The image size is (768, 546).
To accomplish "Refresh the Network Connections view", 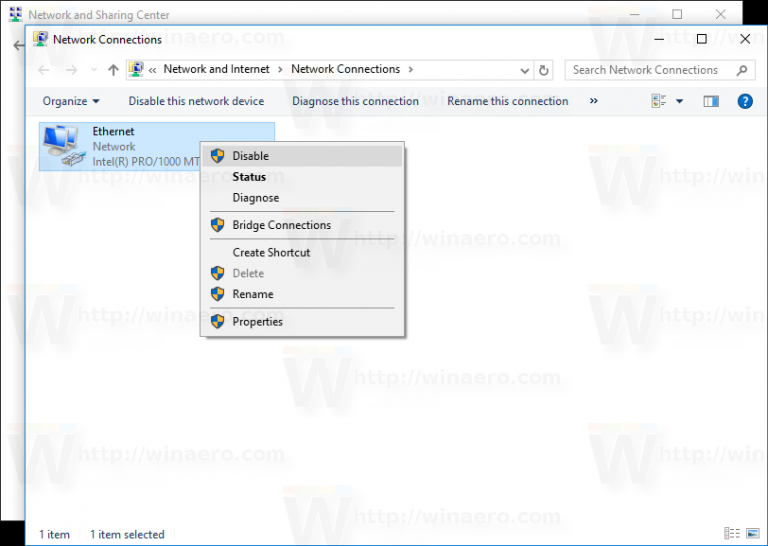I will pos(544,71).
